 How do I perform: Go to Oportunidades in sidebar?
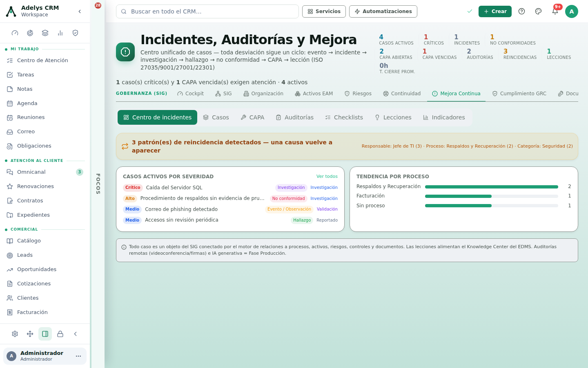point(45,269)
